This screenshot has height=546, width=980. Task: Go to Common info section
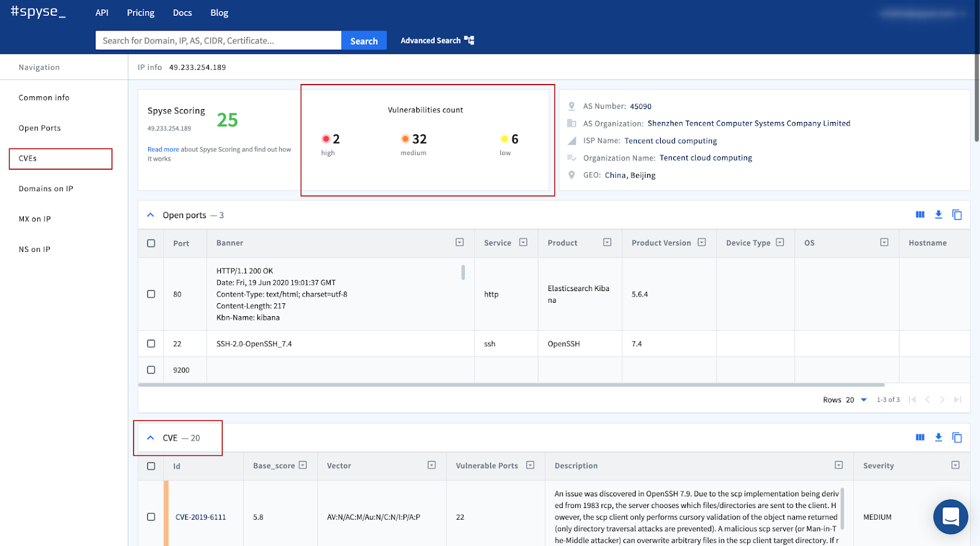pyautogui.click(x=44, y=97)
